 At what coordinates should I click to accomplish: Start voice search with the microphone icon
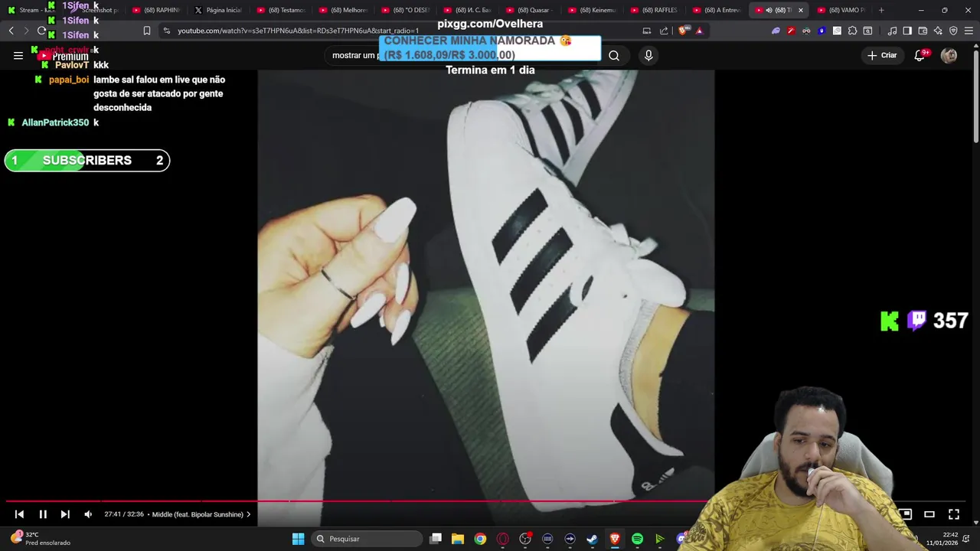pos(648,55)
